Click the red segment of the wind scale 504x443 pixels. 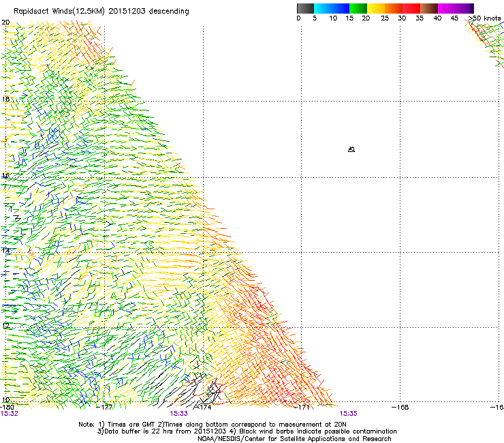(x=411, y=8)
